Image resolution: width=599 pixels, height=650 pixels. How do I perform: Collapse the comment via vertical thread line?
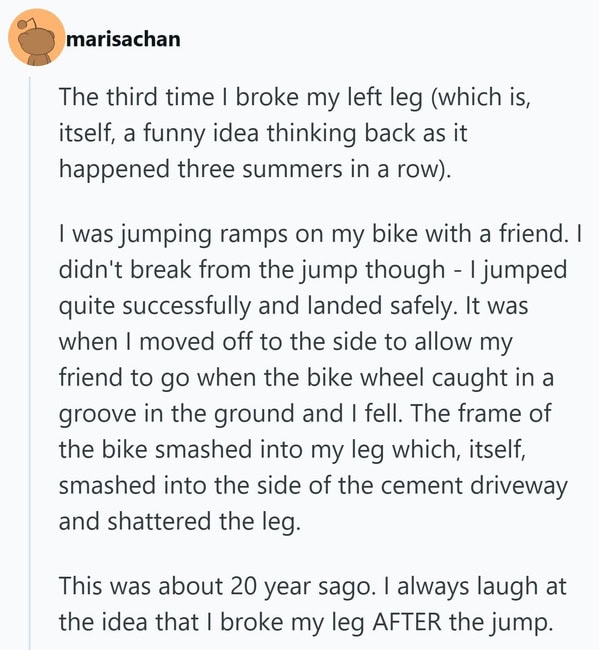click(x=29, y=363)
